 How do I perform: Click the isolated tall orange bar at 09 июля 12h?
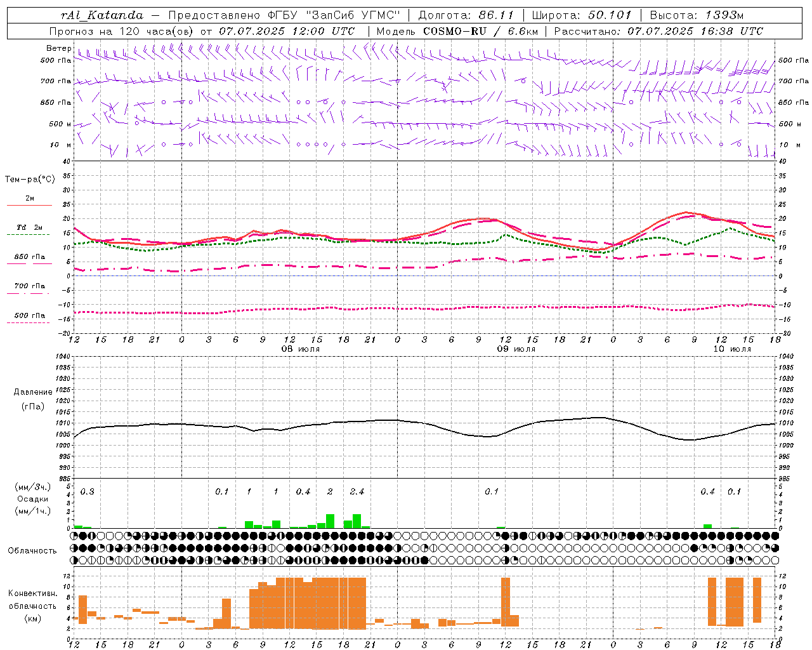[x=506, y=602]
